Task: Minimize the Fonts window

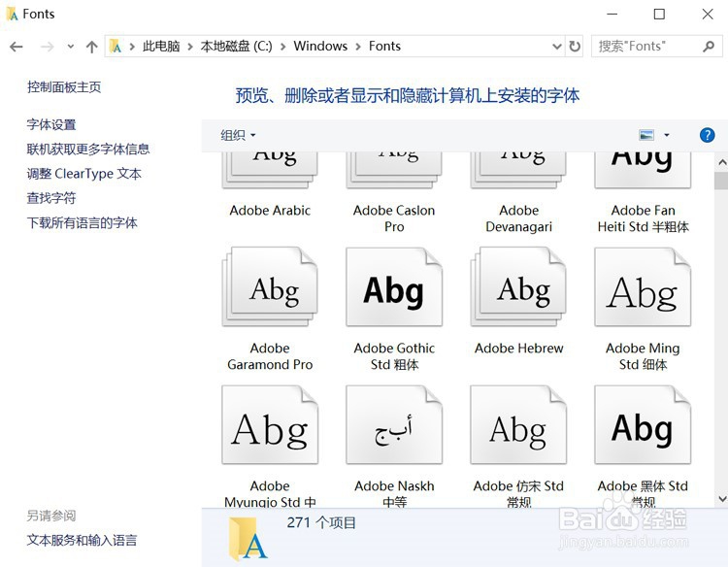Action: [x=612, y=14]
